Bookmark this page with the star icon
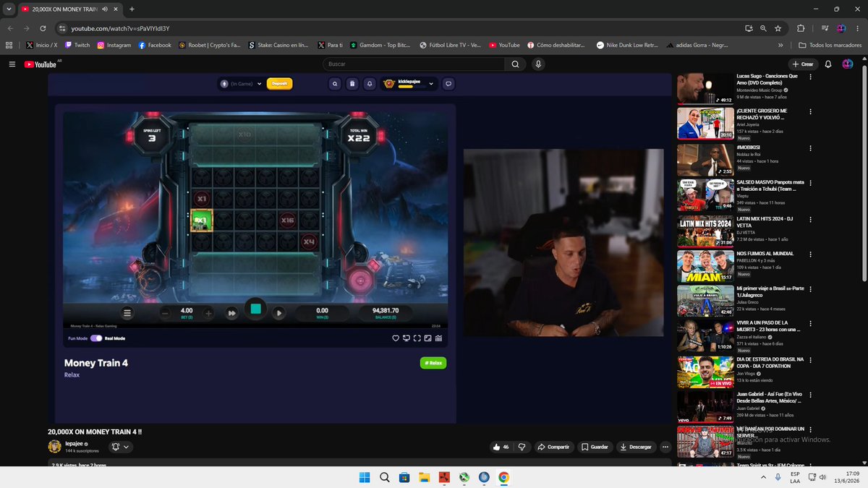This screenshot has height=488, width=868. point(778,28)
